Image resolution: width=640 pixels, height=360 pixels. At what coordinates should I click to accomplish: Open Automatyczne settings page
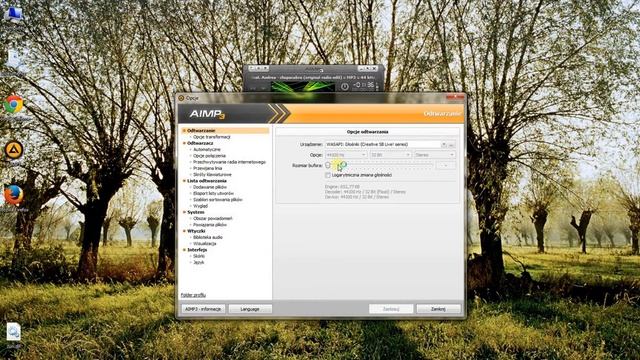pos(207,150)
